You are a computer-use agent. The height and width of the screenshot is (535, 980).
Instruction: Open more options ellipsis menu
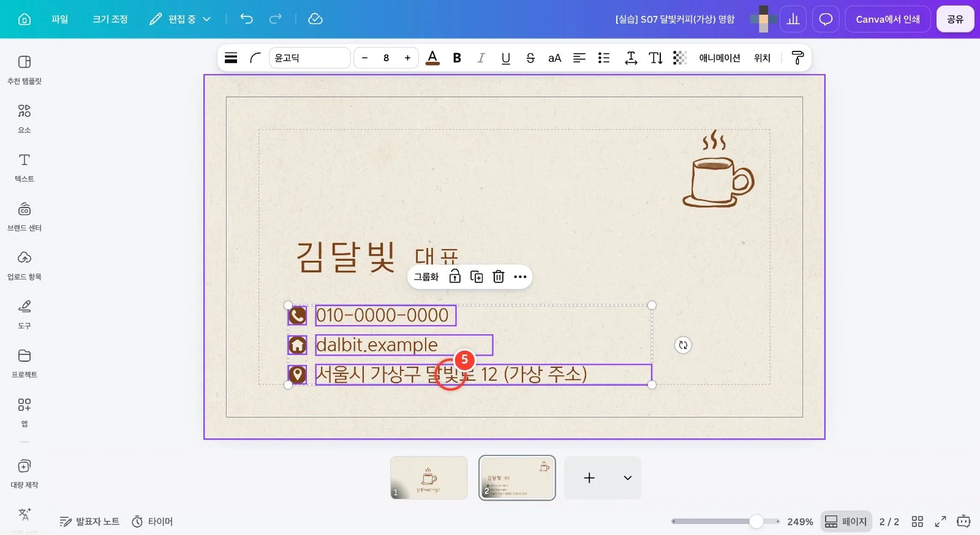pyautogui.click(x=520, y=277)
